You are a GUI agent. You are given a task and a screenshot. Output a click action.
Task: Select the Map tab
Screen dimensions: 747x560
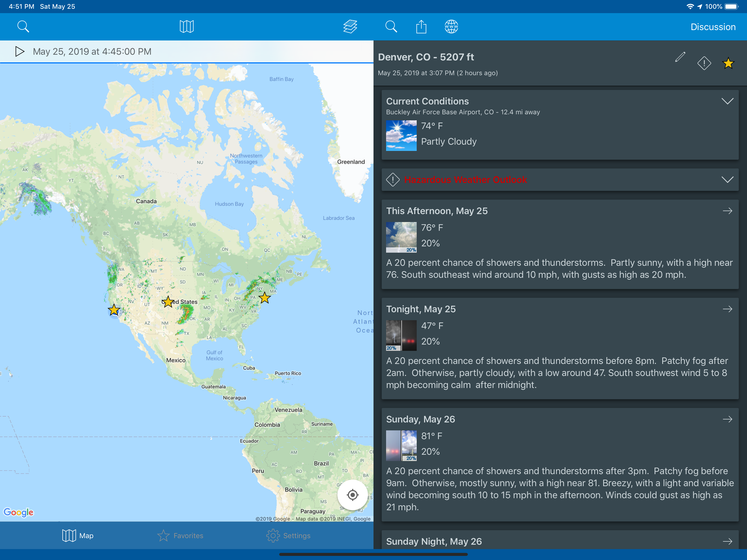point(78,535)
